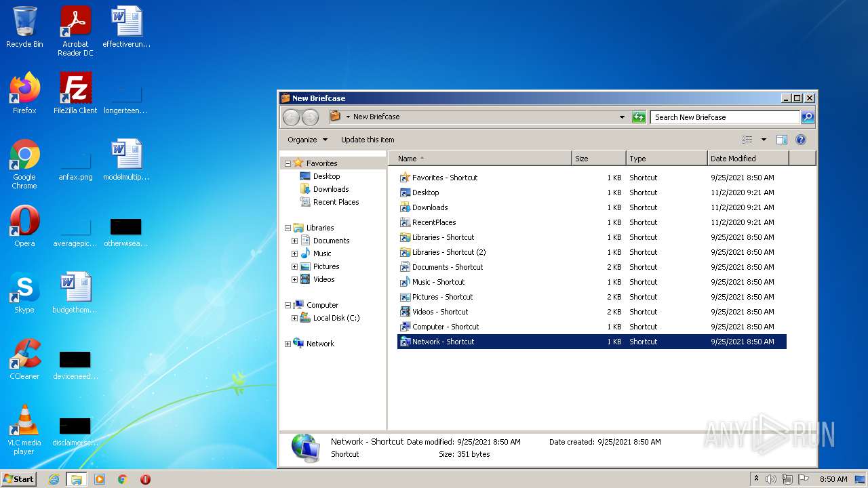Expand the Videos library node
Viewport: 868px width, 488px height.
pyautogui.click(x=294, y=279)
